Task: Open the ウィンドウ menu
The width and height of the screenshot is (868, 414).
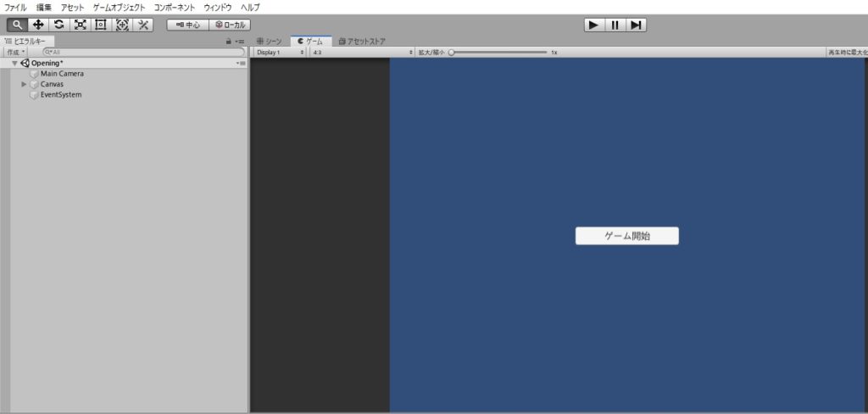Action: (x=218, y=8)
